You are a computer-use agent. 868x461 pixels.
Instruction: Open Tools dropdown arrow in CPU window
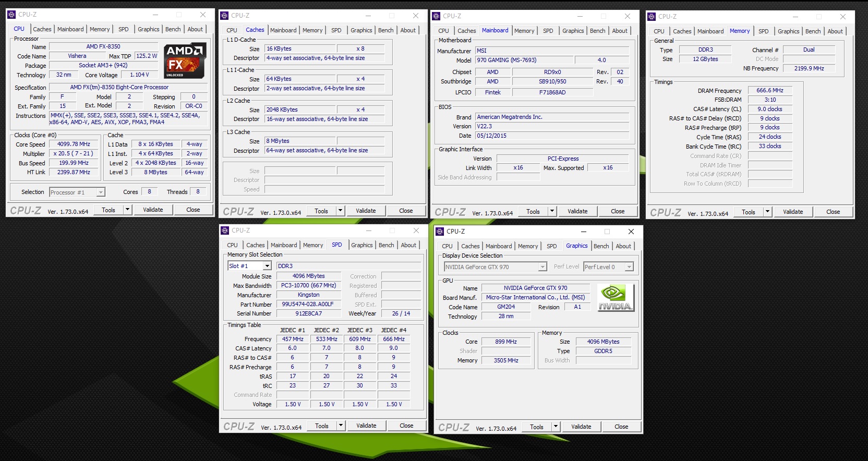coord(127,210)
